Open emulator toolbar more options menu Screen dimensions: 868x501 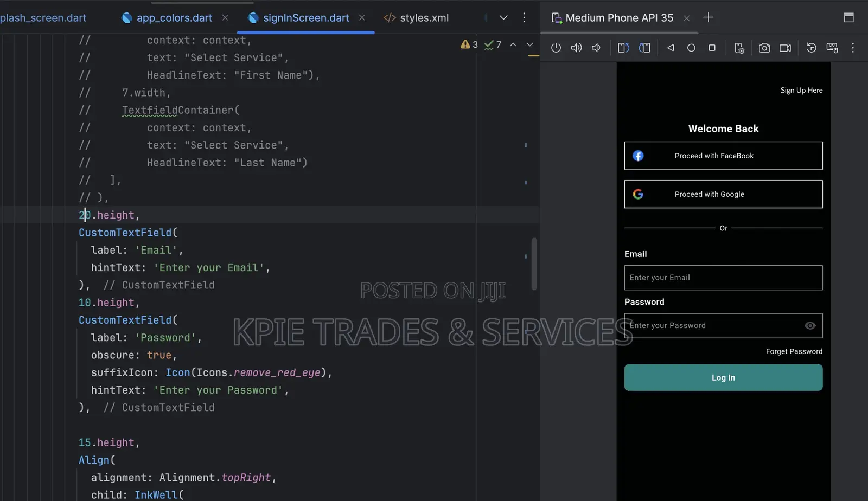[853, 48]
